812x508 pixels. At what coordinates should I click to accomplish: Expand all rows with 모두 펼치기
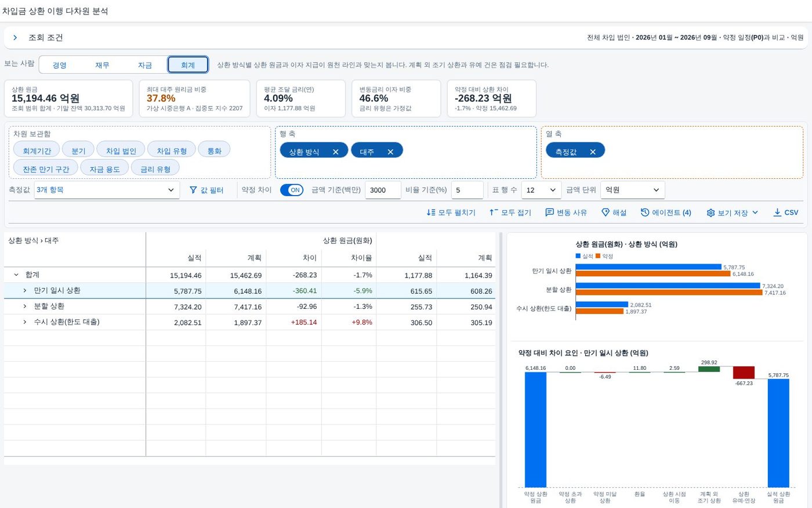pos(451,212)
